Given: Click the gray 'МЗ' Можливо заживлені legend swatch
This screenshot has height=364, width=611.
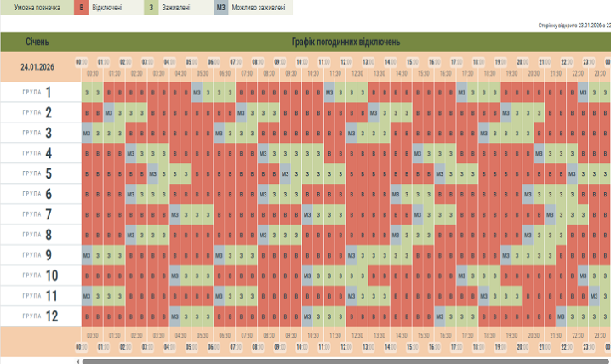Looking at the screenshot, I should pos(221,7).
